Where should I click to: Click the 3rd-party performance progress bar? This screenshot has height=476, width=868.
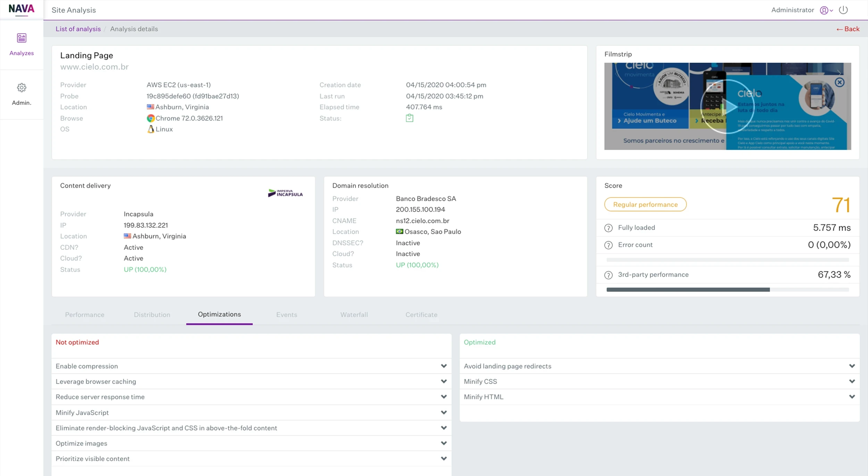click(728, 290)
